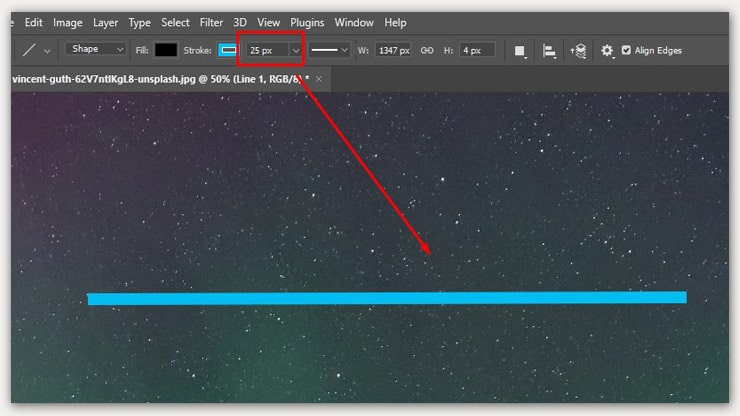Open the tool preset picker arrow

[47, 50]
